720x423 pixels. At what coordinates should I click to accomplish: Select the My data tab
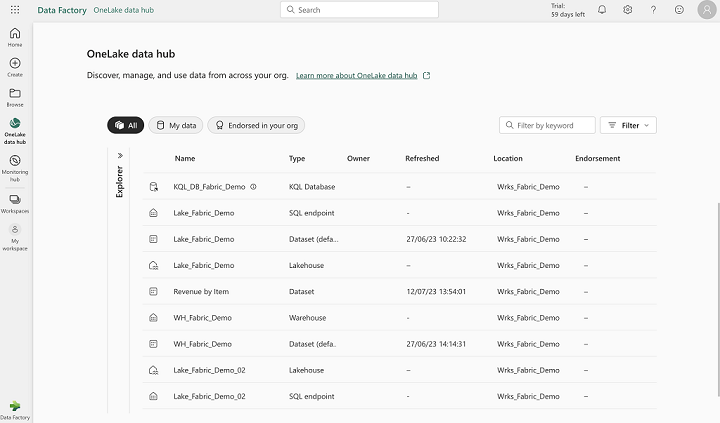176,125
